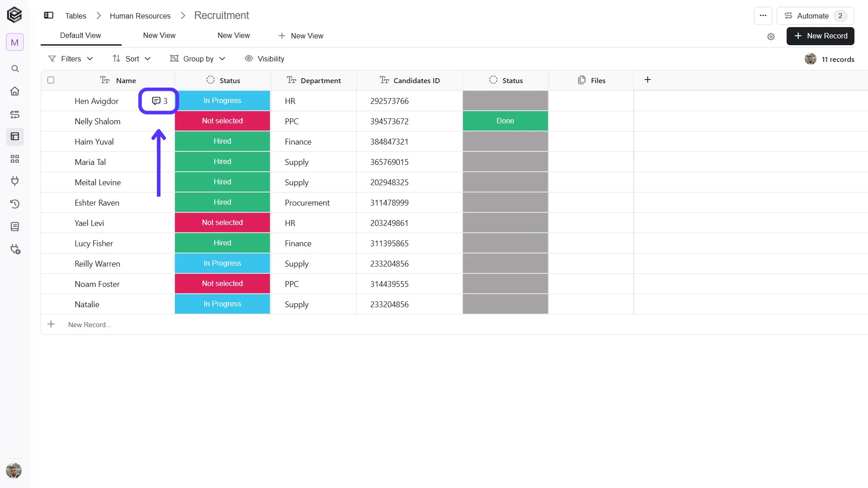Click the black New Record button
The image size is (868, 488).
tap(821, 36)
